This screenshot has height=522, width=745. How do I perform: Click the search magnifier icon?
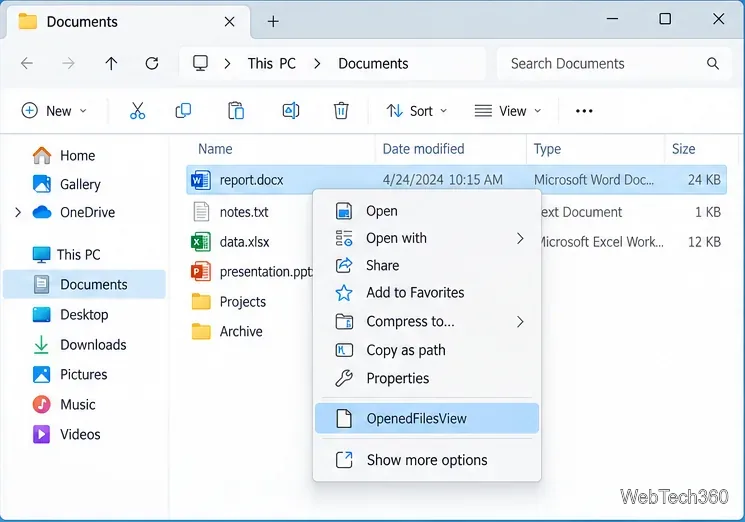pyautogui.click(x=713, y=63)
